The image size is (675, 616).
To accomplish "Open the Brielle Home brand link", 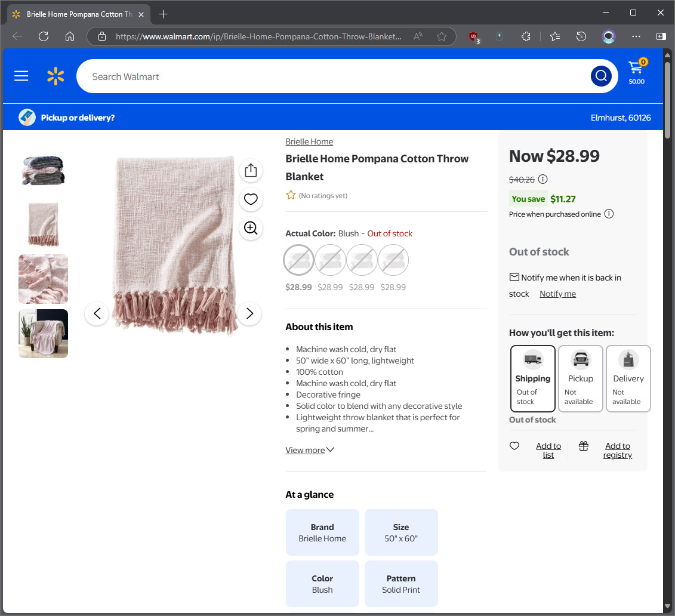I will point(309,141).
